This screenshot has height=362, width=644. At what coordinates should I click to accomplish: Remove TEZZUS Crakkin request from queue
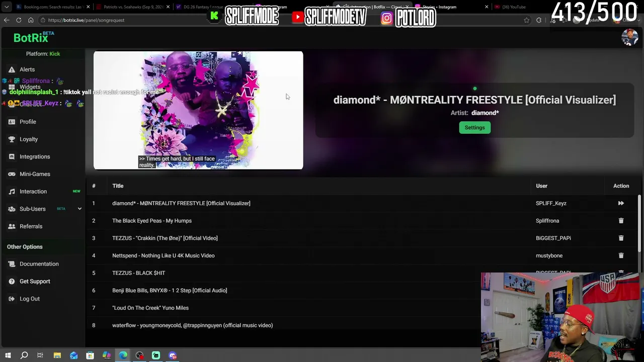coord(621,238)
